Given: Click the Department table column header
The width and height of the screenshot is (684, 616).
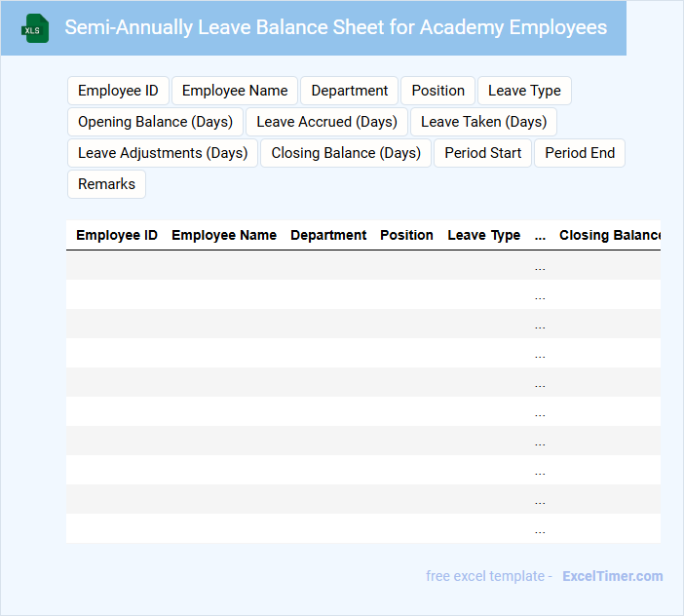Looking at the screenshot, I should (x=328, y=235).
